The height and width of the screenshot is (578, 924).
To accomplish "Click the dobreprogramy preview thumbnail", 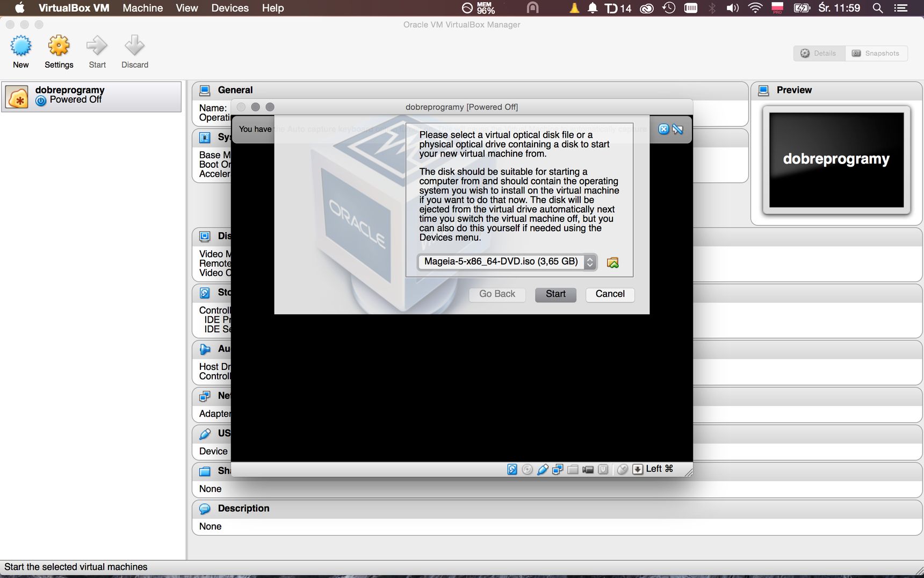I will pyautogui.click(x=836, y=160).
